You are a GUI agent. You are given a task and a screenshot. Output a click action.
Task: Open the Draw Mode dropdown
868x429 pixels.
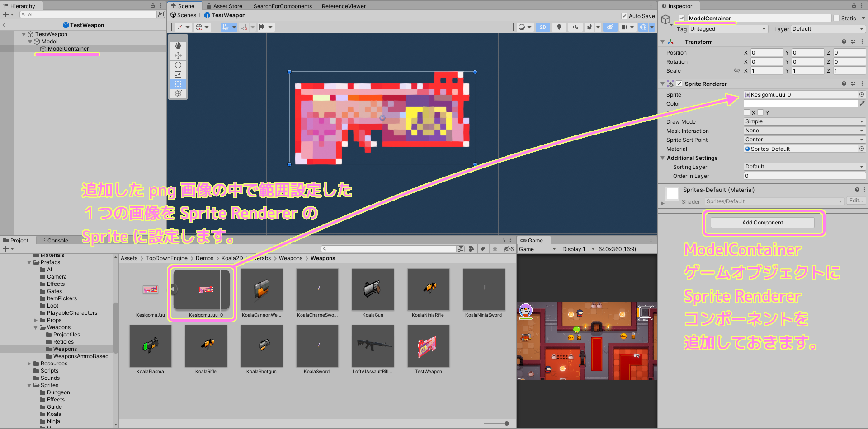(x=804, y=121)
